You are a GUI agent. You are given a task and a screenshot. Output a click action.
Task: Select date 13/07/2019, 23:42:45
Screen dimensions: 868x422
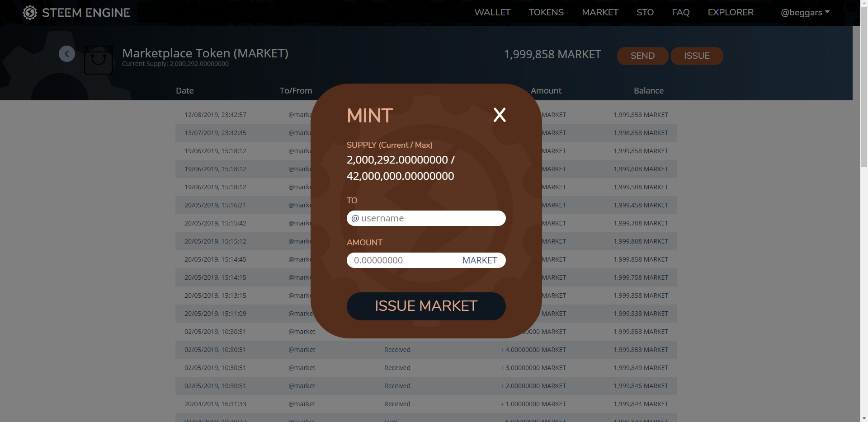coord(215,133)
